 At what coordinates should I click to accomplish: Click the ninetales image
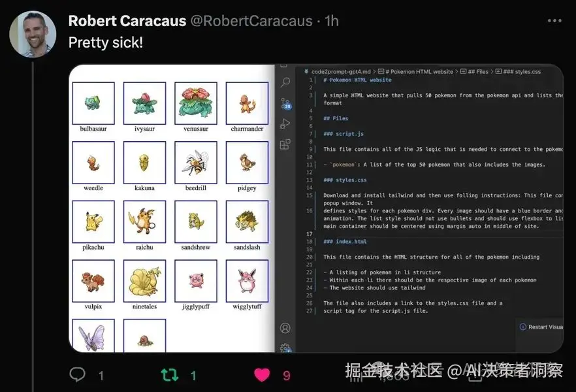pos(144,281)
